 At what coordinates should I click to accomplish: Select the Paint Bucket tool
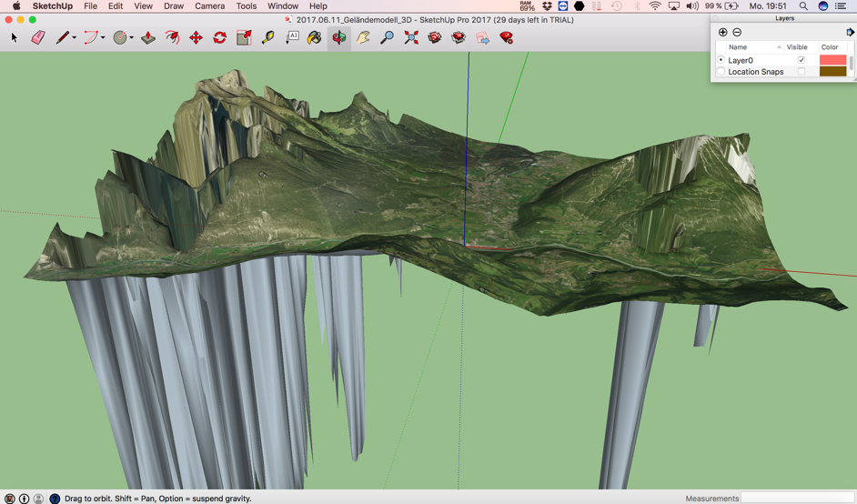click(314, 38)
